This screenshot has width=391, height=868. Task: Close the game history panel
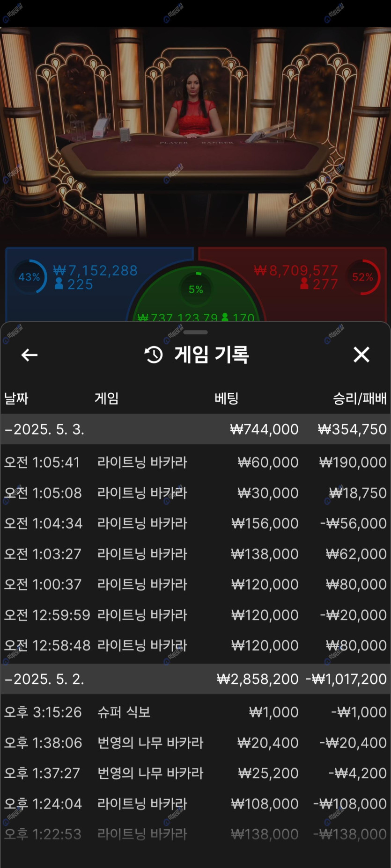(361, 355)
